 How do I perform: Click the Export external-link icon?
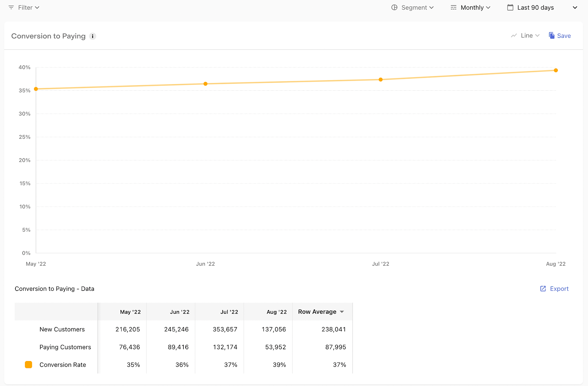tap(543, 289)
